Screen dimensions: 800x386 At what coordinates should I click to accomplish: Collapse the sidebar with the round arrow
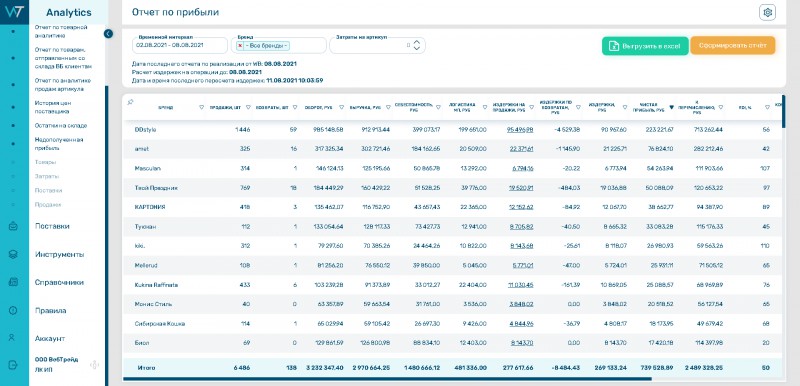108,34
